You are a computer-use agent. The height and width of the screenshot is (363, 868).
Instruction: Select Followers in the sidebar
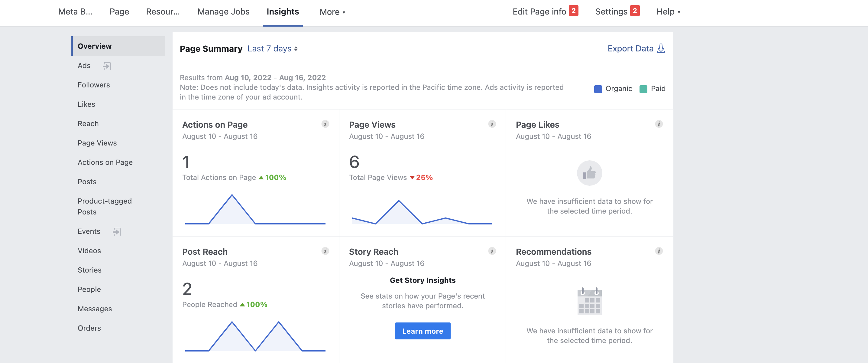pos(94,85)
